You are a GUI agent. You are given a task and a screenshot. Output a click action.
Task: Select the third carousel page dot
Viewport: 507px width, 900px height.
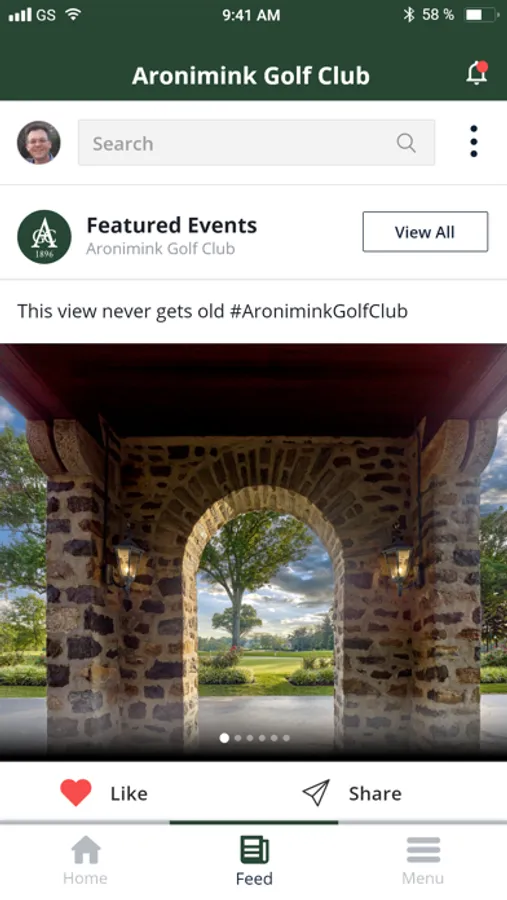(x=250, y=738)
